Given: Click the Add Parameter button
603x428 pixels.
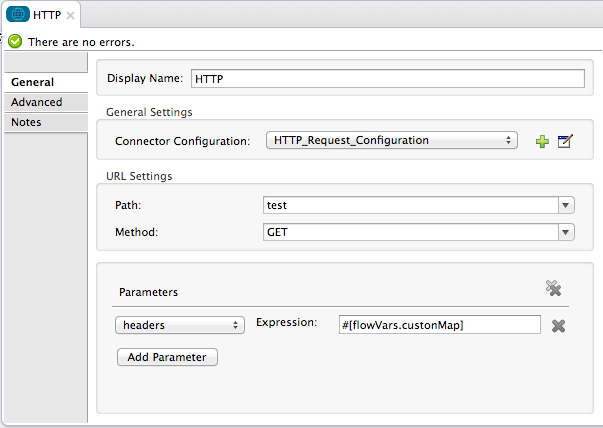Looking at the screenshot, I should point(167,357).
